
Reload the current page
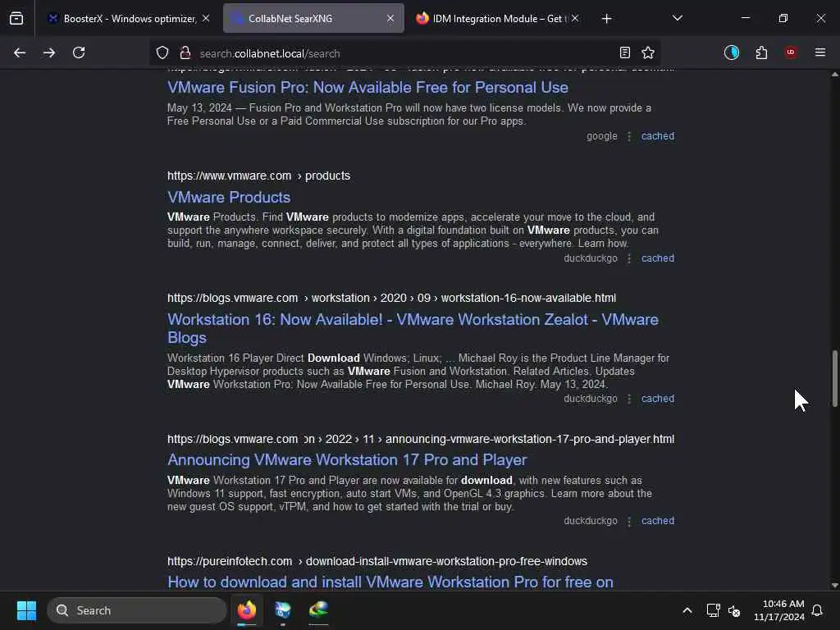[x=79, y=52]
